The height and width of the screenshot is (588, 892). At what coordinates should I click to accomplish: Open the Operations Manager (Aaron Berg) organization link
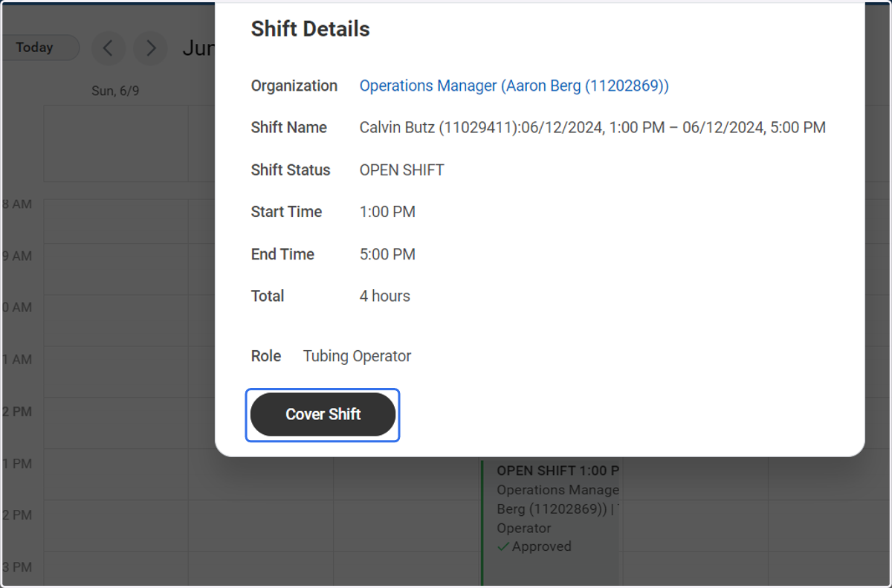coord(514,86)
